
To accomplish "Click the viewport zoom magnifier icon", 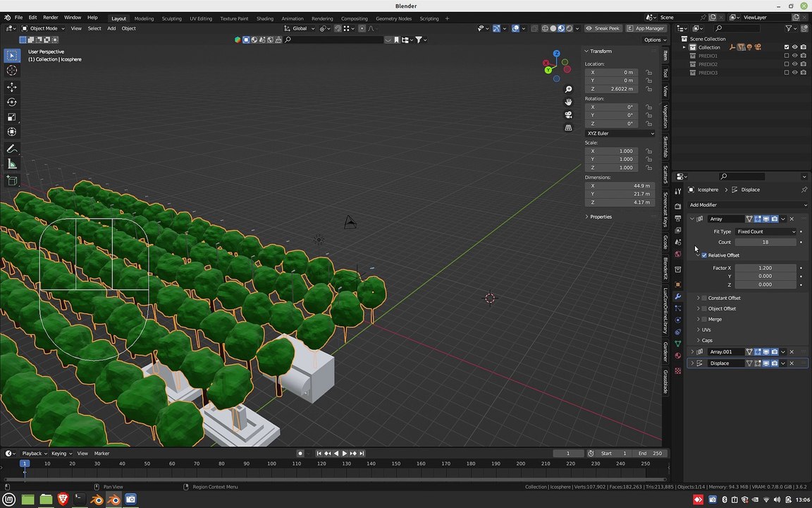I will click(x=568, y=90).
